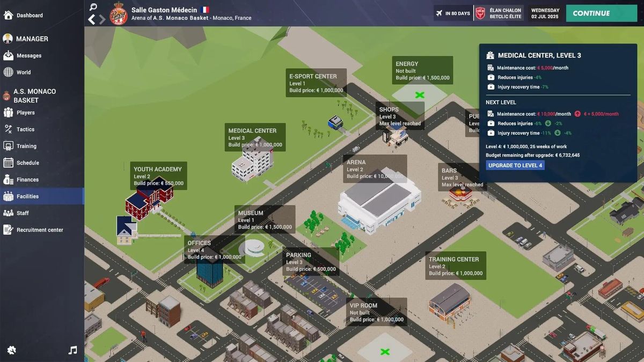The image size is (644, 362).
Task: Go to the Recruitment center
Action: (40, 230)
